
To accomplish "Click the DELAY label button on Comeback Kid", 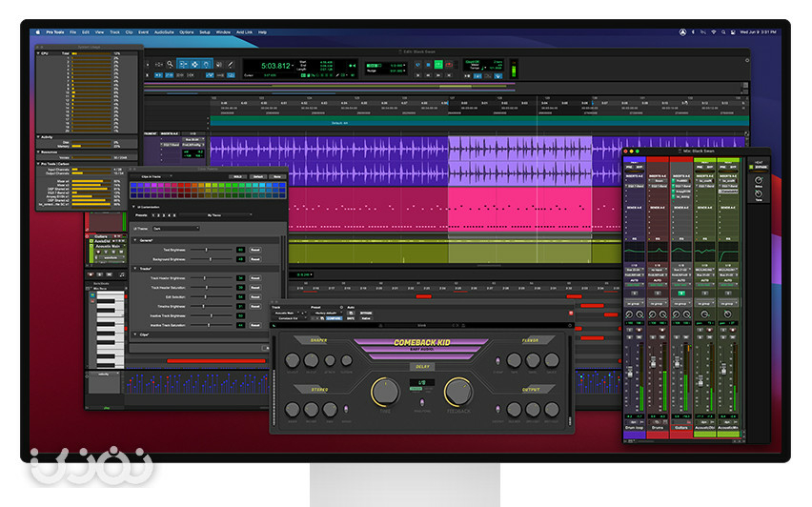I will coord(422,366).
